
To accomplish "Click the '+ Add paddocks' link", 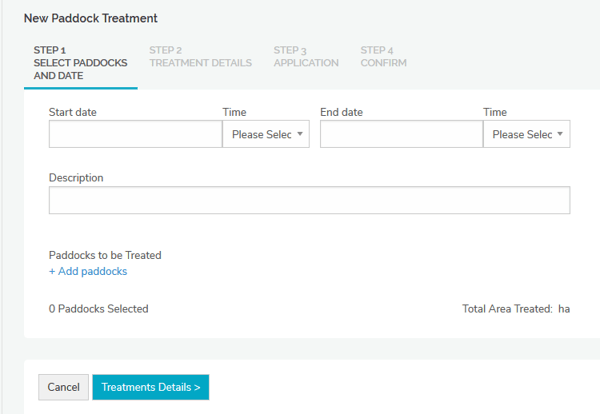I will click(x=88, y=271).
